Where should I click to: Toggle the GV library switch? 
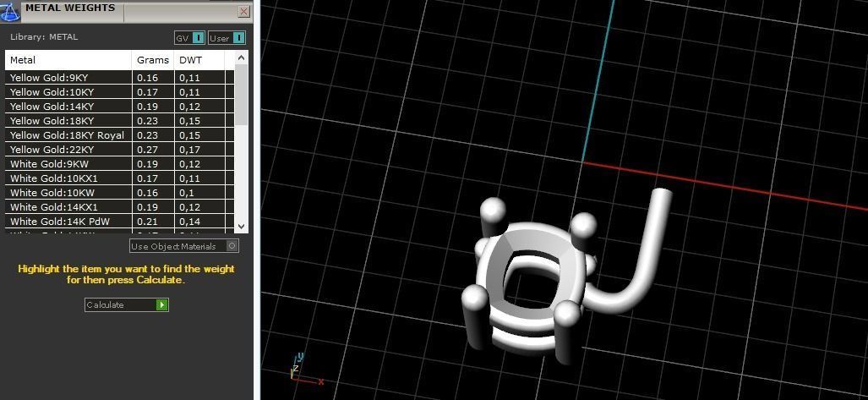point(189,38)
